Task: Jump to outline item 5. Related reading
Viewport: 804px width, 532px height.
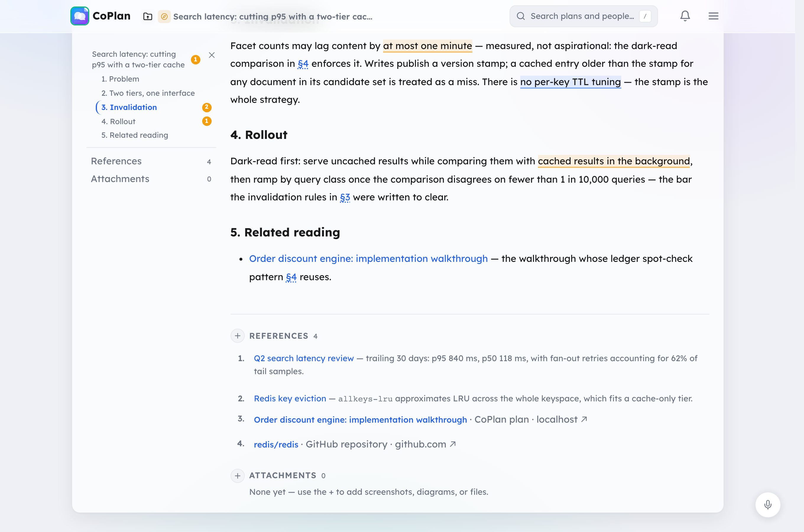Action: [x=135, y=135]
